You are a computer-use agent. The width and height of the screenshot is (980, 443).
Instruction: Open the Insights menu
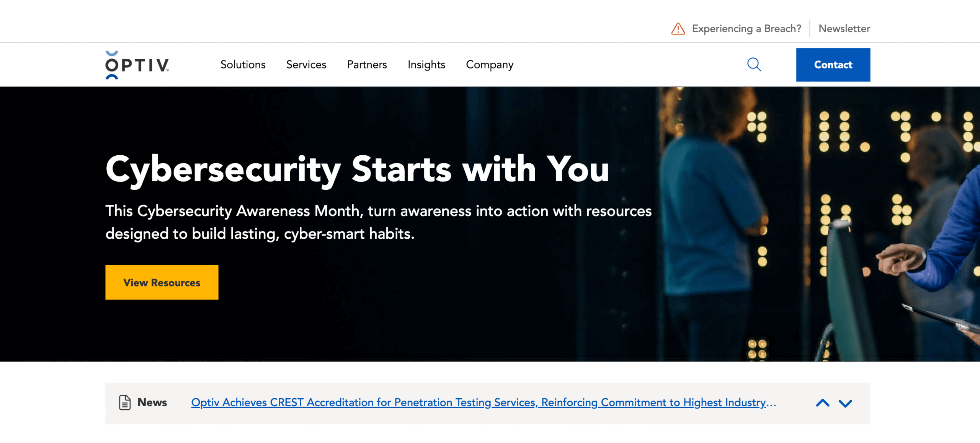[x=426, y=65]
